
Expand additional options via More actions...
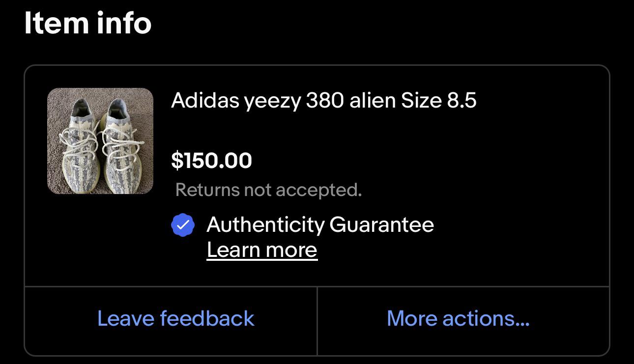tap(457, 318)
